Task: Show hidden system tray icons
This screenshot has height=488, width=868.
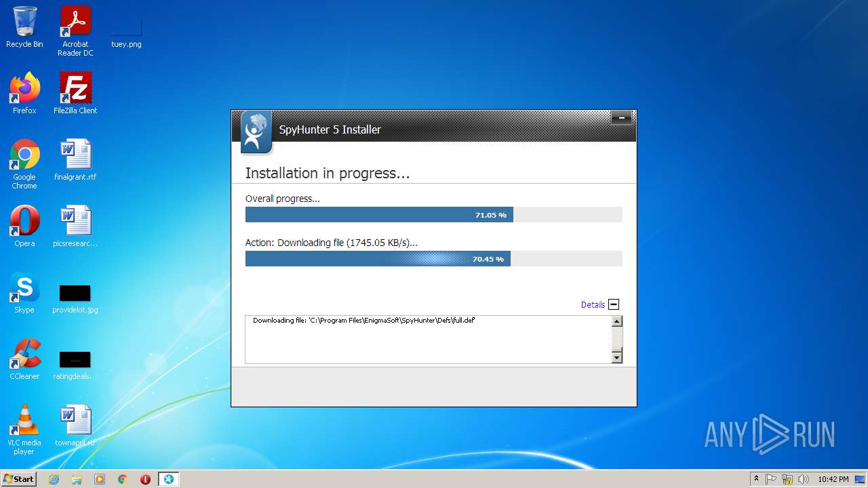Action: point(756,479)
